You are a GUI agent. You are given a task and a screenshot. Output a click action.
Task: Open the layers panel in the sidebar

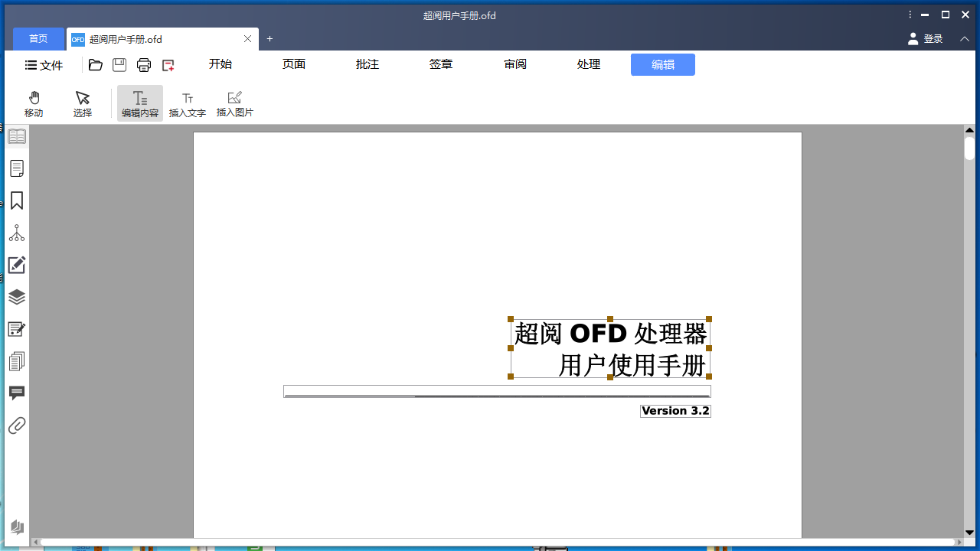(17, 297)
